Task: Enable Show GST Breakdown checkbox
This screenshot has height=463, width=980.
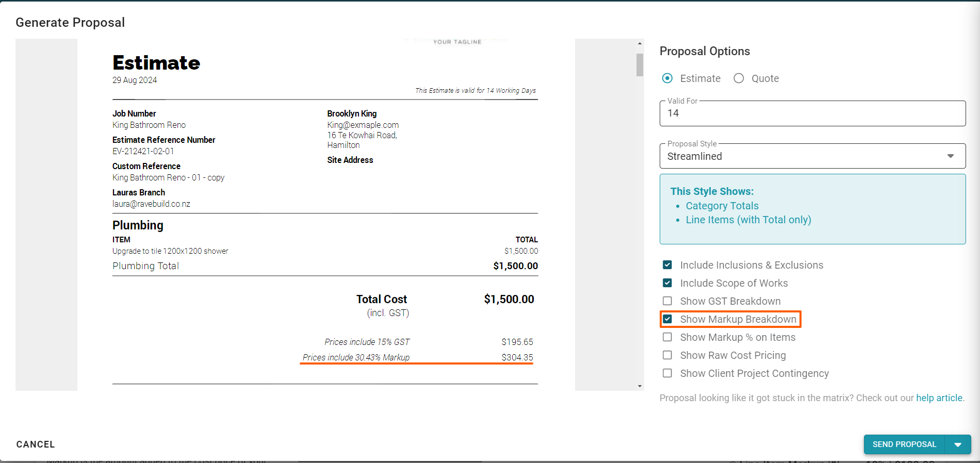Action: coord(667,301)
